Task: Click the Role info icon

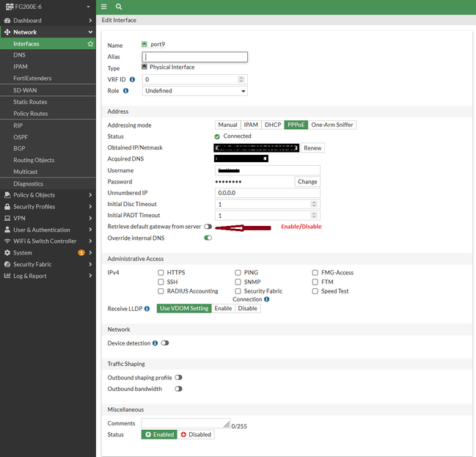Action: [x=125, y=91]
